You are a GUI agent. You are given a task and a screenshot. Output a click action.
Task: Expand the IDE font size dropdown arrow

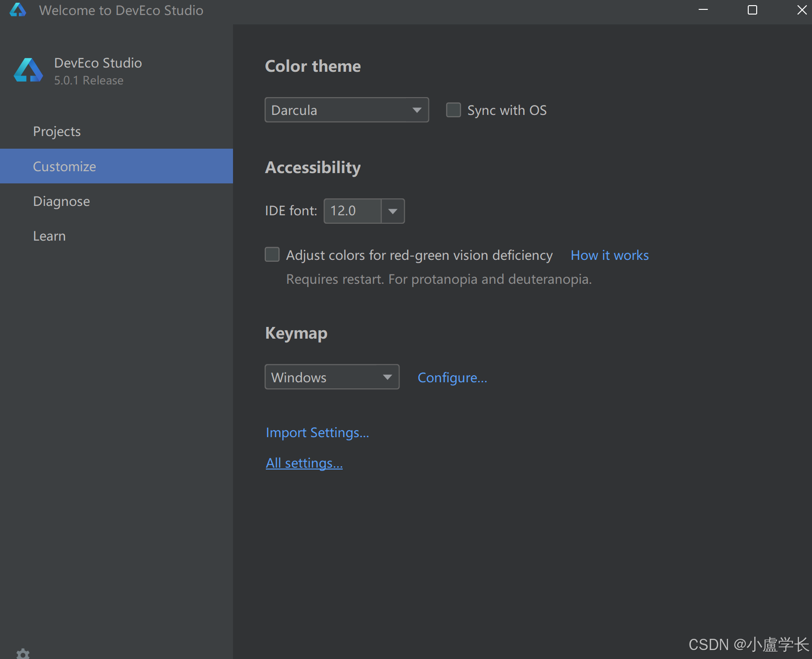[393, 211]
